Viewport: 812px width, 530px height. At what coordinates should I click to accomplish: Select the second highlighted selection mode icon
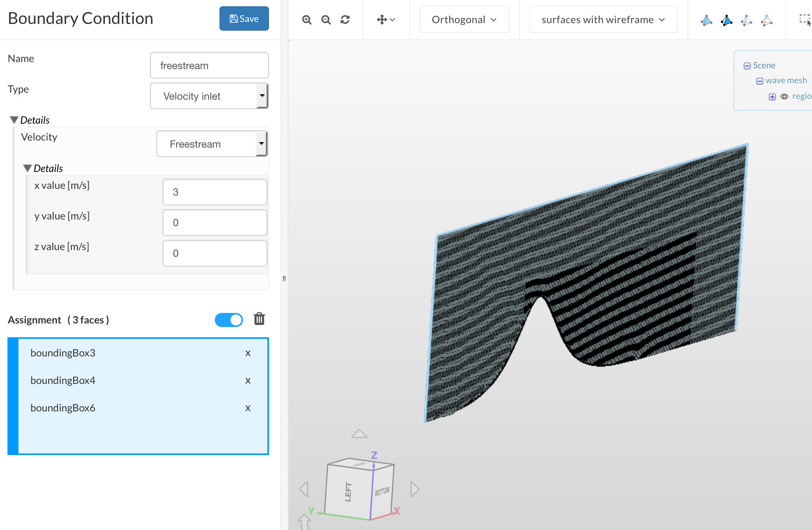click(x=726, y=20)
